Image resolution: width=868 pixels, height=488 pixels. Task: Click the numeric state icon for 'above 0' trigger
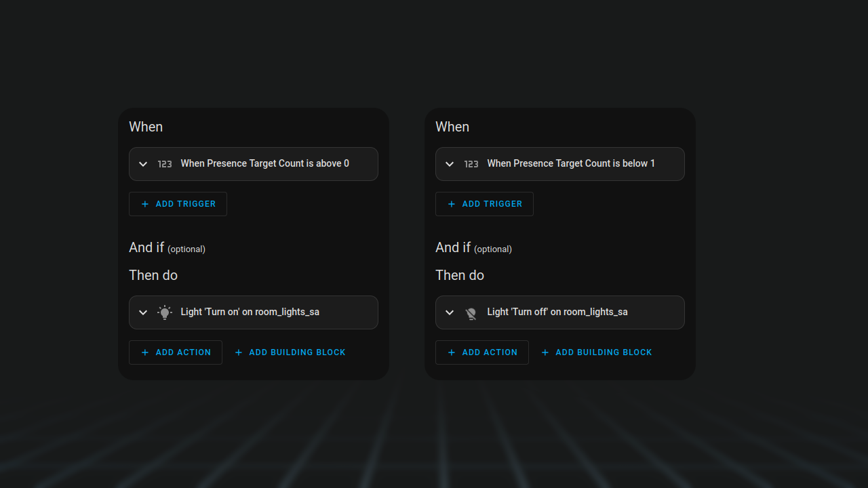(165, 164)
